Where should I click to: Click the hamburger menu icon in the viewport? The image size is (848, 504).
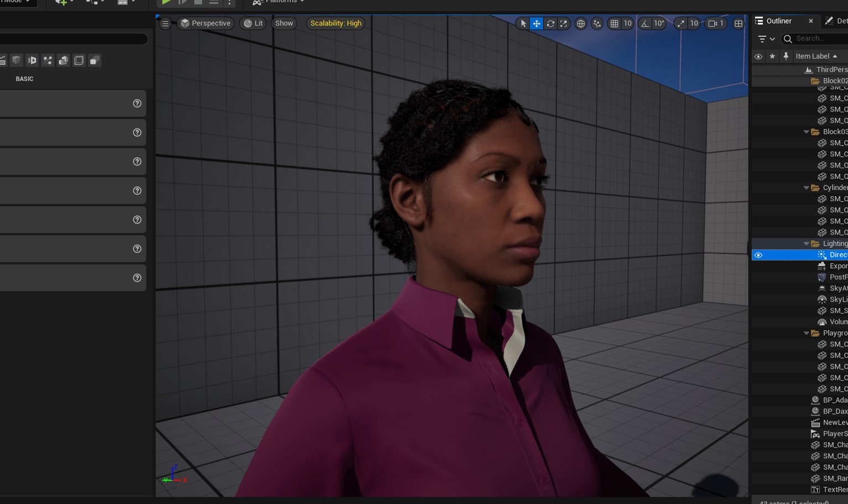pyautogui.click(x=165, y=24)
